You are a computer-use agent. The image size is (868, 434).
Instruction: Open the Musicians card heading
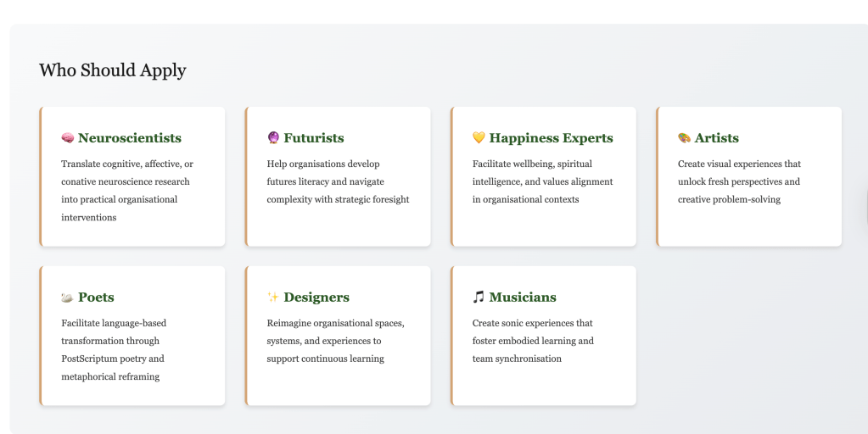(523, 298)
